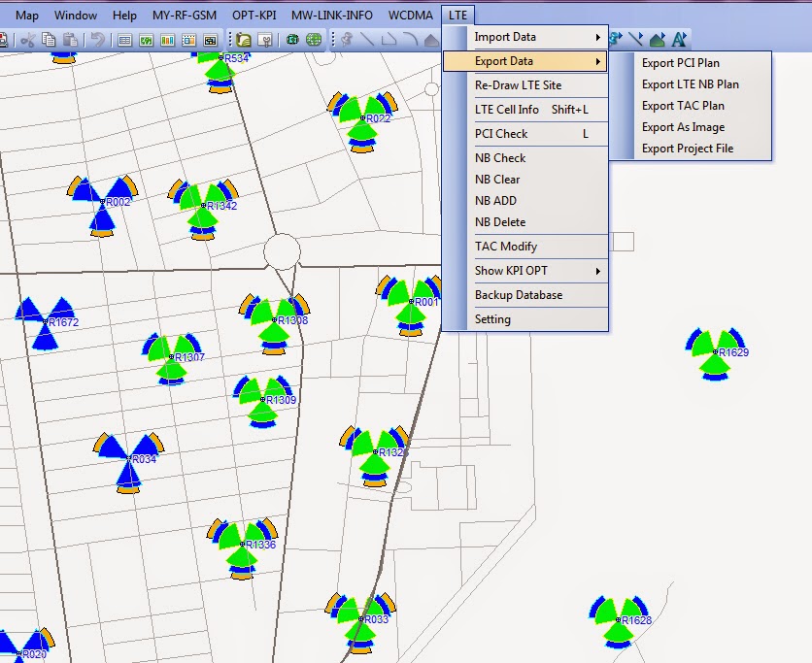Image resolution: width=812 pixels, height=663 pixels.
Task: Click the Copy icon on the toolbar
Action: click(x=48, y=39)
